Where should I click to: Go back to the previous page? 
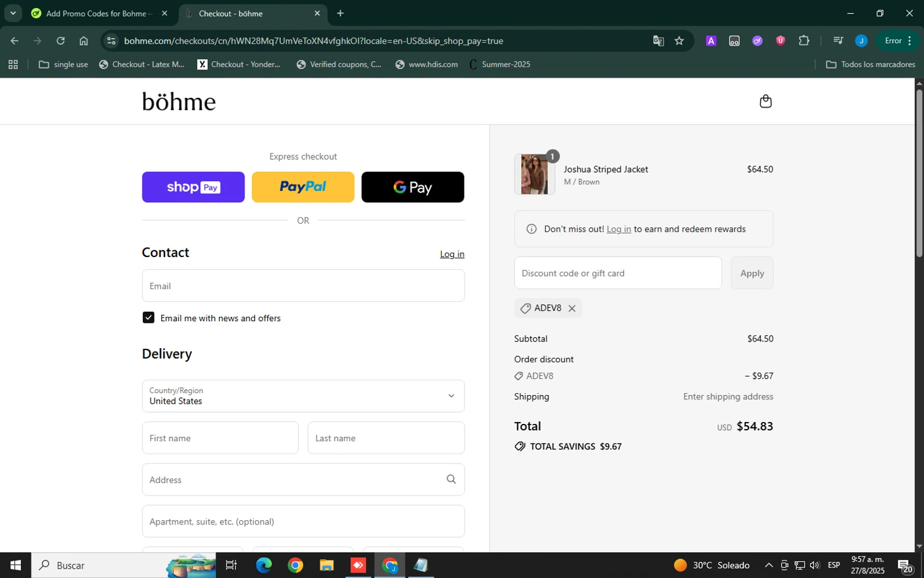pyautogui.click(x=14, y=41)
